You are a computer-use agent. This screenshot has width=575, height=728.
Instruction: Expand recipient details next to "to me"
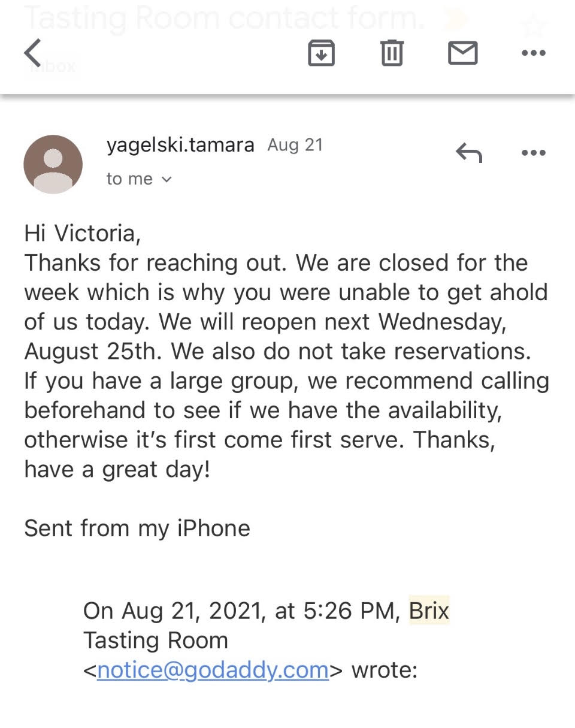(x=167, y=179)
